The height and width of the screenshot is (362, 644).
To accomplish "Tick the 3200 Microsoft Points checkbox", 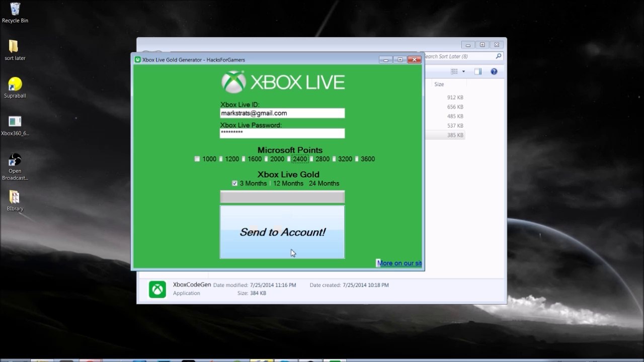I will [334, 159].
